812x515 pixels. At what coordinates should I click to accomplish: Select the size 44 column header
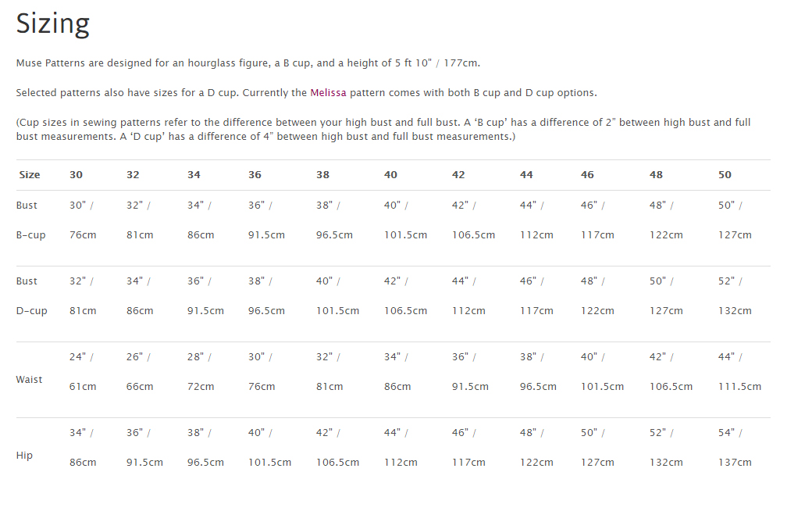click(x=526, y=175)
